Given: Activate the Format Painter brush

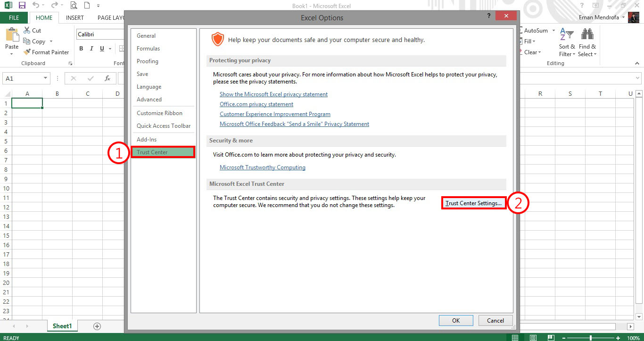Looking at the screenshot, I should pyautogui.click(x=27, y=52).
